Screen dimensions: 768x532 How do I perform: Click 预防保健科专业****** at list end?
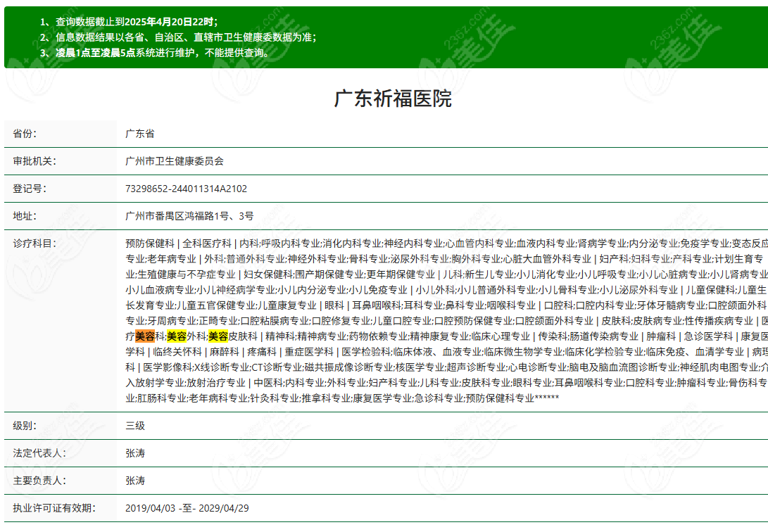point(512,398)
